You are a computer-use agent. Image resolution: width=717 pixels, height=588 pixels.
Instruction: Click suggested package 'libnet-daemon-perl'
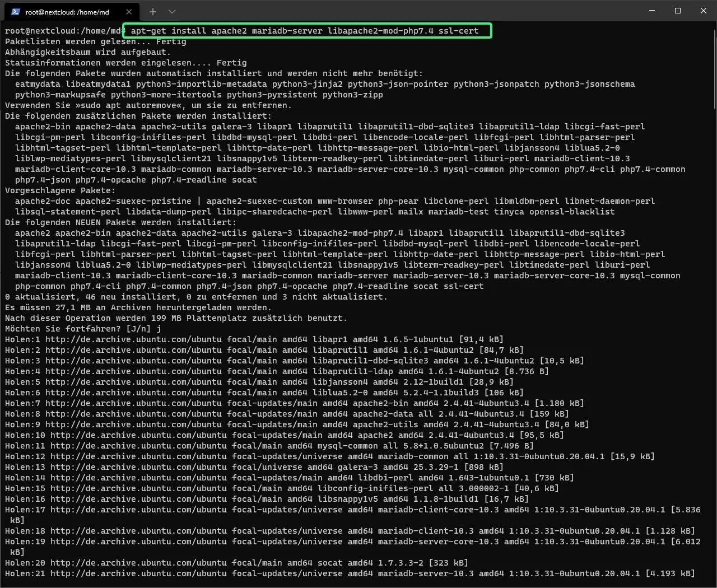[610, 201]
